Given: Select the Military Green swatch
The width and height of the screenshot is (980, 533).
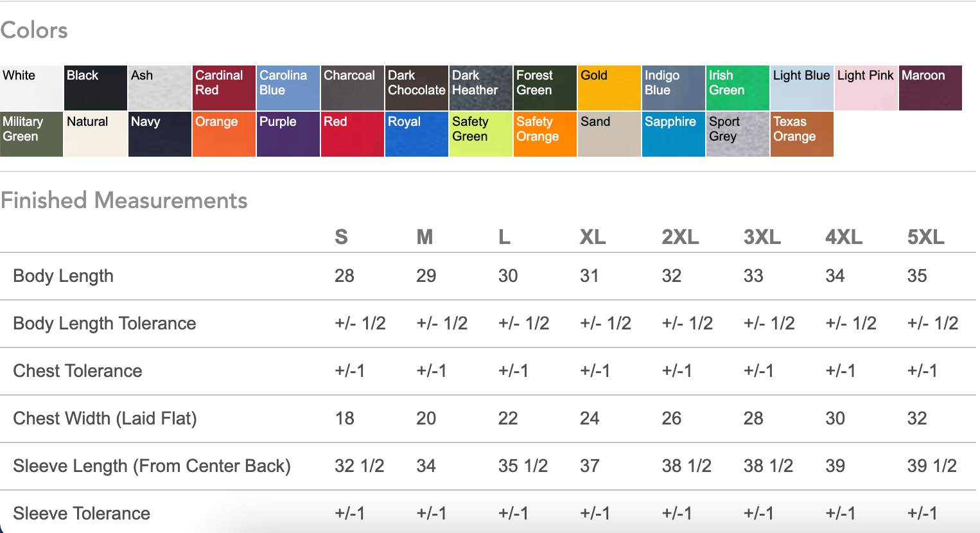Looking at the screenshot, I should 31,134.
